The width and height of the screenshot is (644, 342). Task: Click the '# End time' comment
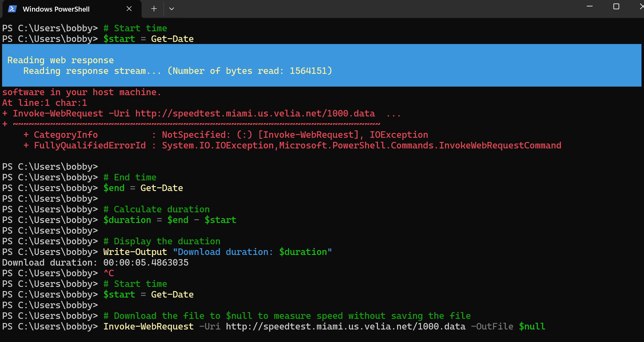130,177
